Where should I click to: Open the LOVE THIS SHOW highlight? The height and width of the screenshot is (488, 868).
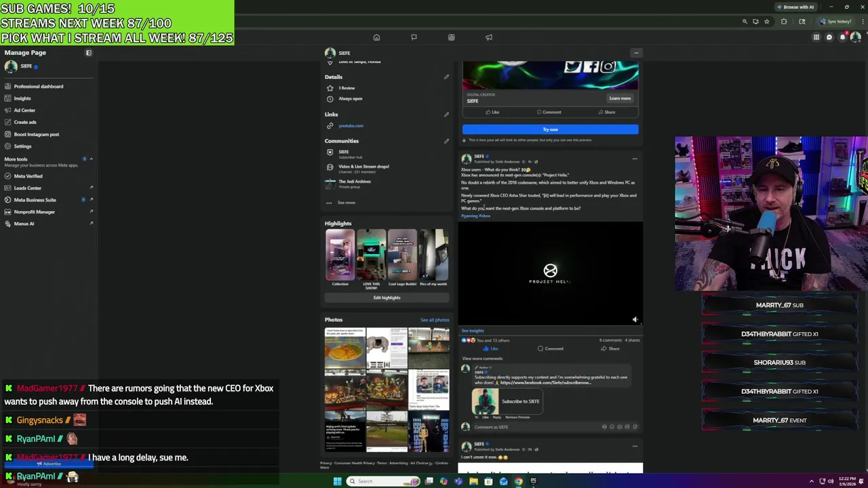(x=371, y=256)
